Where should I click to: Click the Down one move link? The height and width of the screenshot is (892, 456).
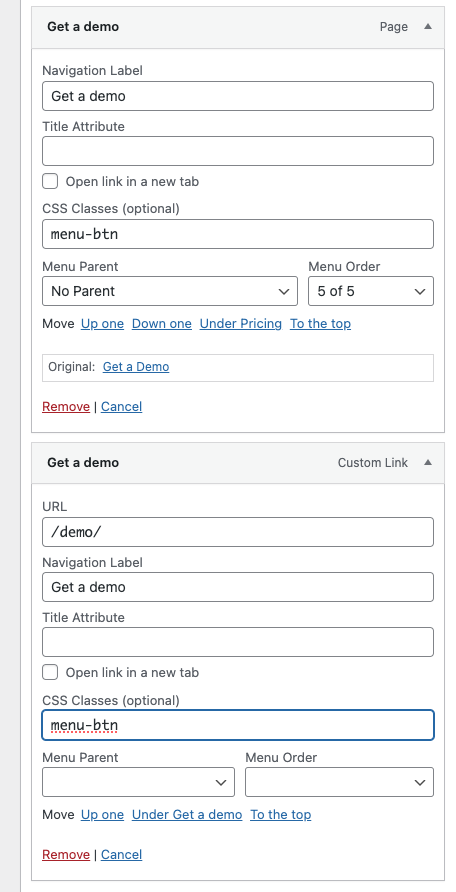pyautogui.click(x=161, y=324)
